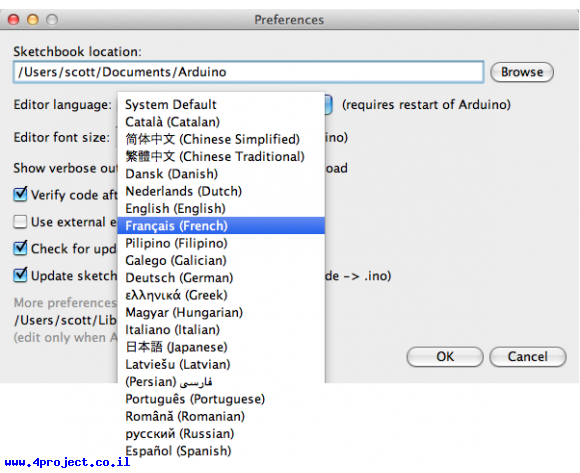Screen dimensions: 580x473
Task: Uncheck Check for updates checkbox
Action: click(20, 248)
